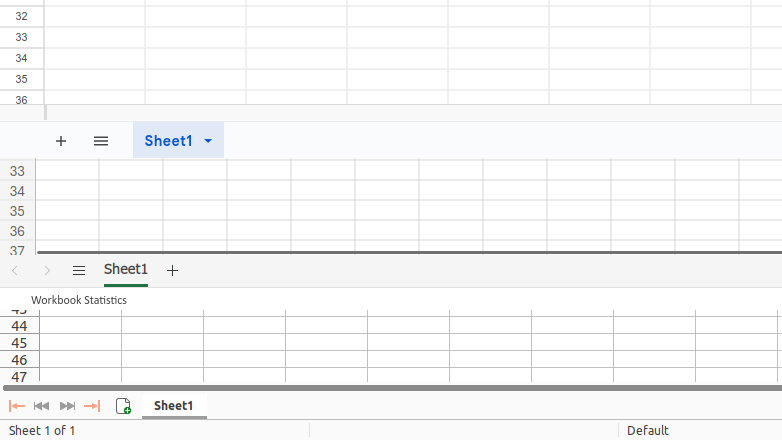Image resolution: width=782 pixels, height=440 pixels.
Task: Click the thick grey horizontal scrollbar above the bottom sheet tabs
Action: 390,387
